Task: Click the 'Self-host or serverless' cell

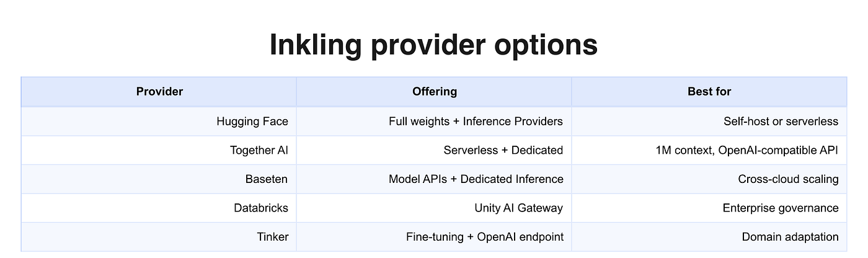Action: [709, 121]
